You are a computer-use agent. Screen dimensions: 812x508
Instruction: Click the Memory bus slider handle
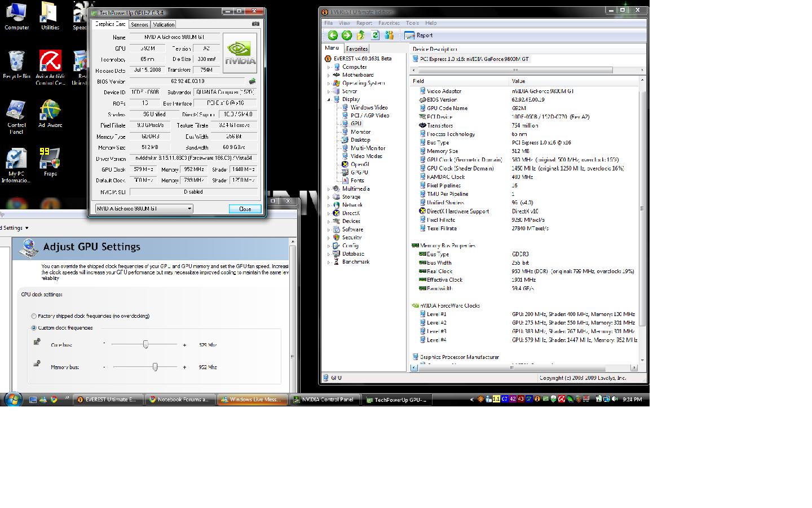point(155,367)
